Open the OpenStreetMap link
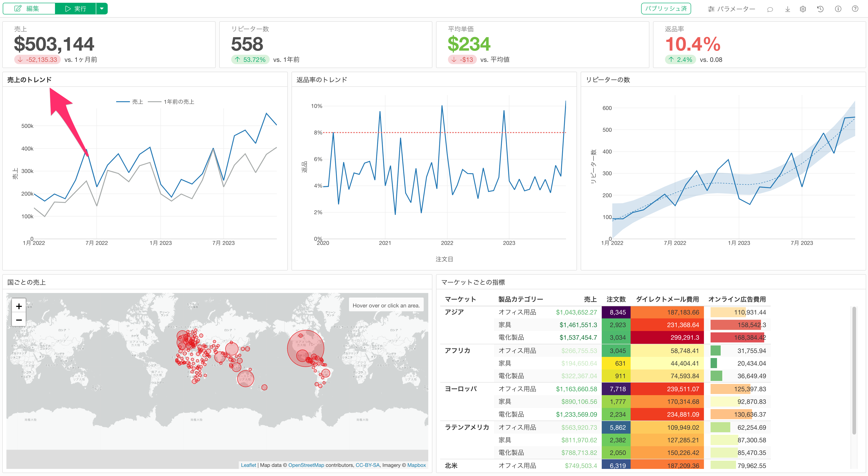 [306, 465]
